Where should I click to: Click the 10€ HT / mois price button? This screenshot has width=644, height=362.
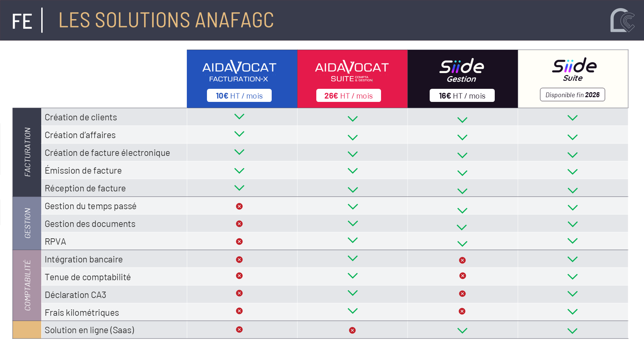[239, 96]
